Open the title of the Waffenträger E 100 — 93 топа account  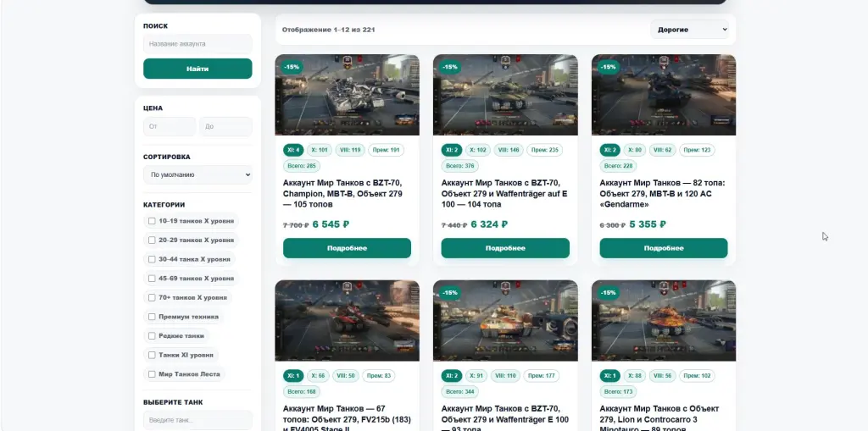[505, 419]
